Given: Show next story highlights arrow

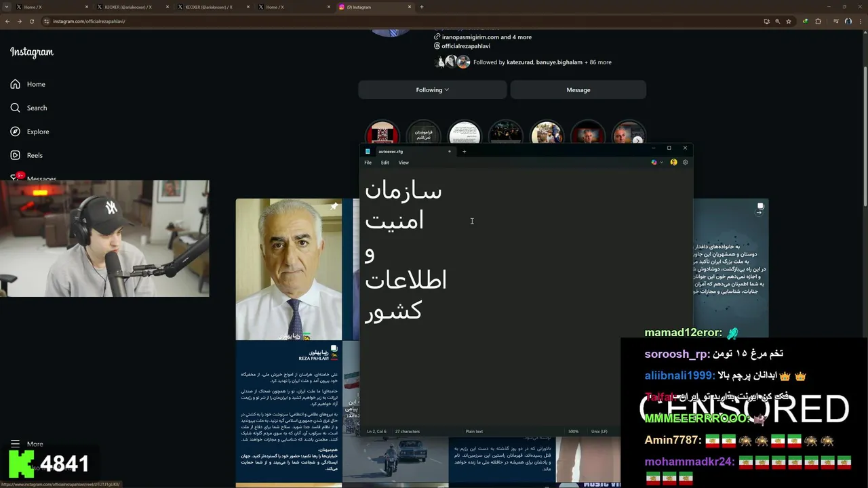Looking at the screenshot, I should [637, 140].
